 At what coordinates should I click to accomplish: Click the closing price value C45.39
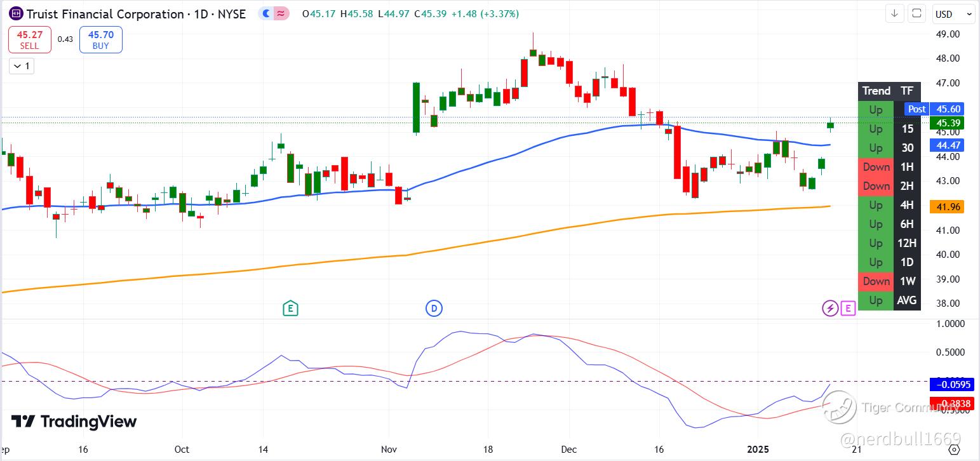pos(431,13)
